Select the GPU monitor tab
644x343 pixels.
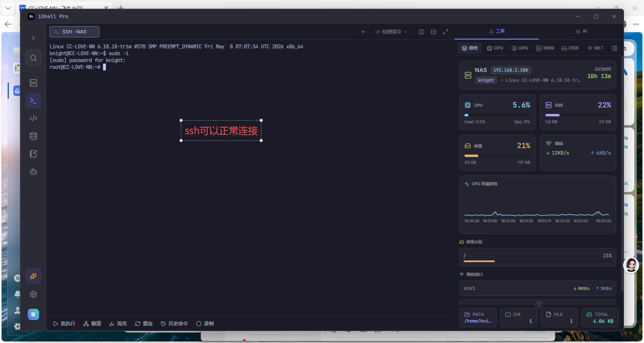[x=520, y=48]
